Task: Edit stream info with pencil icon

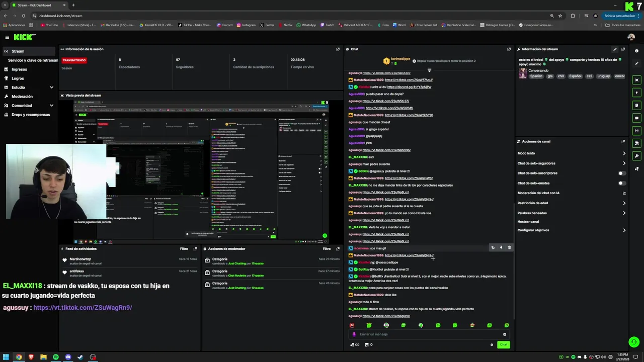Action: (x=615, y=49)
